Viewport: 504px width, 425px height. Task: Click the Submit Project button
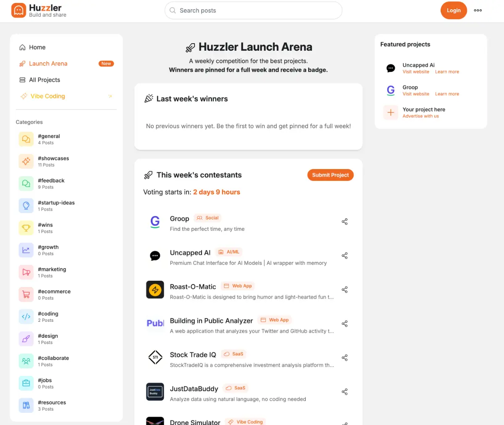(331, 175)
